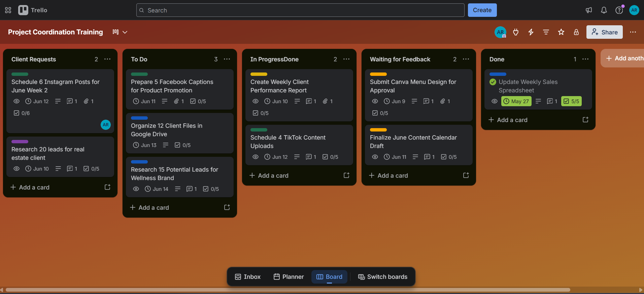The image size is (644, 294).
Task: Open Switch boards
Action: [x=383, y=277]
